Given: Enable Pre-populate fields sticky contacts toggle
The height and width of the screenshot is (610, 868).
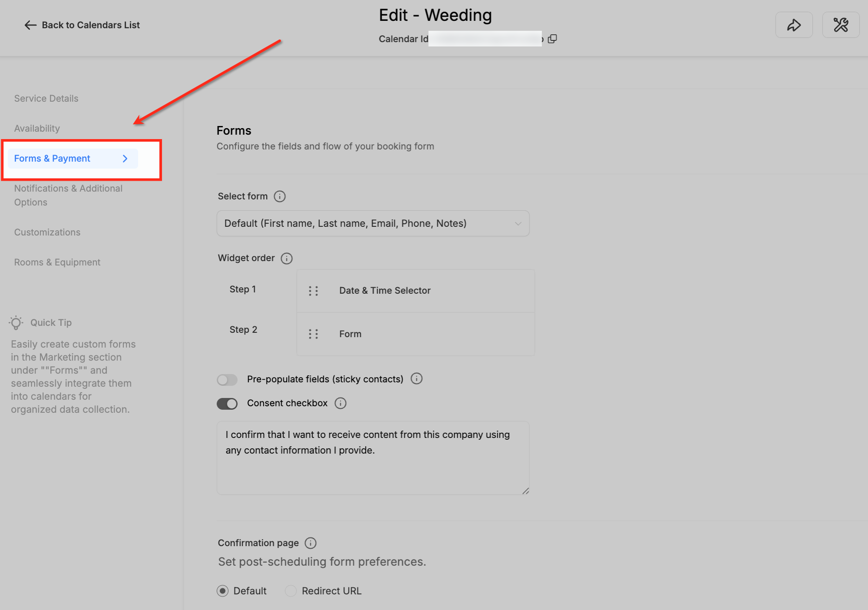Looking at the screenshot, I should pyautogui.click(x=227, y=380).
